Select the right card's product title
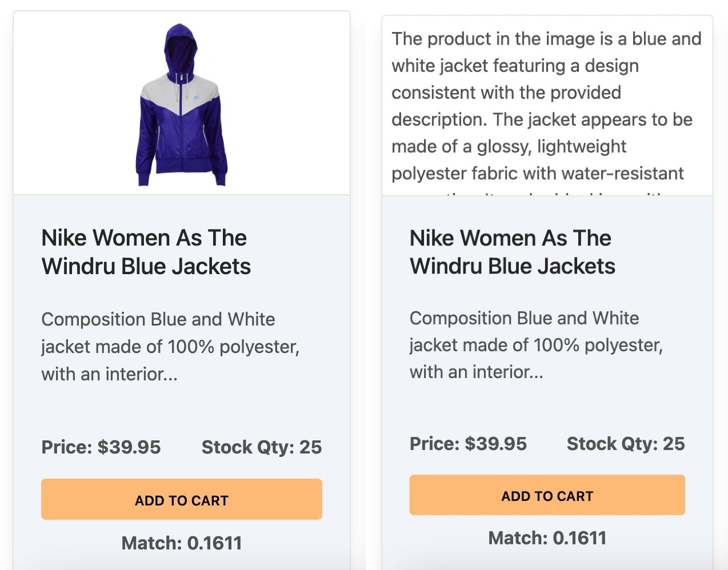 511,251
